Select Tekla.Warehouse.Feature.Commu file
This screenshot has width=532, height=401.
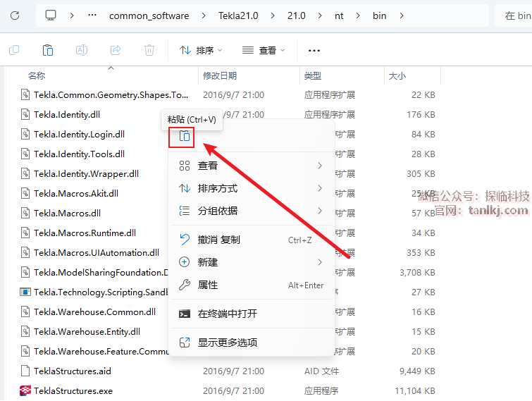(x=101, y=351)
